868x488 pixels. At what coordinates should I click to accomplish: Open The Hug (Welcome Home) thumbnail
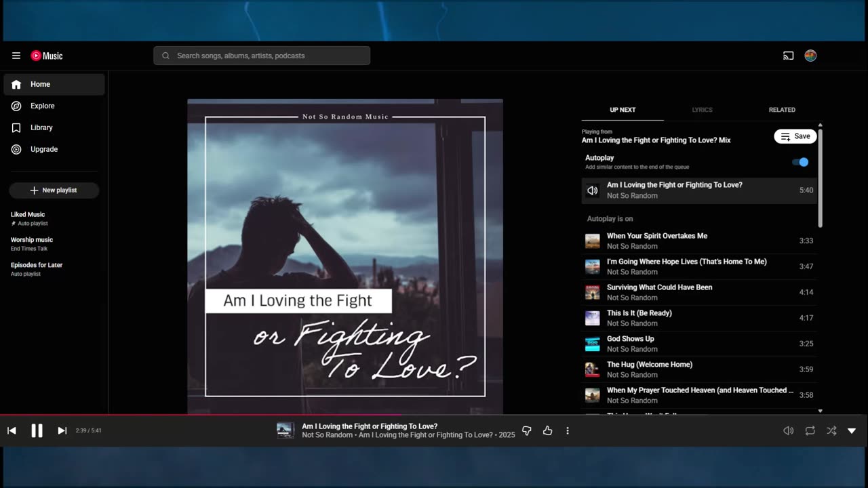tap(593, 369)
